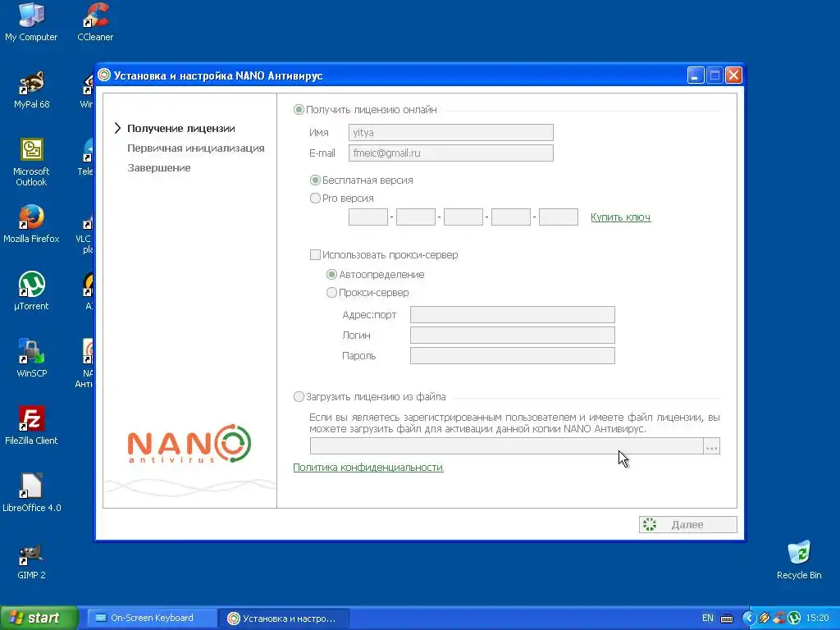Click the EN language indicator in tray
This screenshot has width=840, height=630.
707,618
